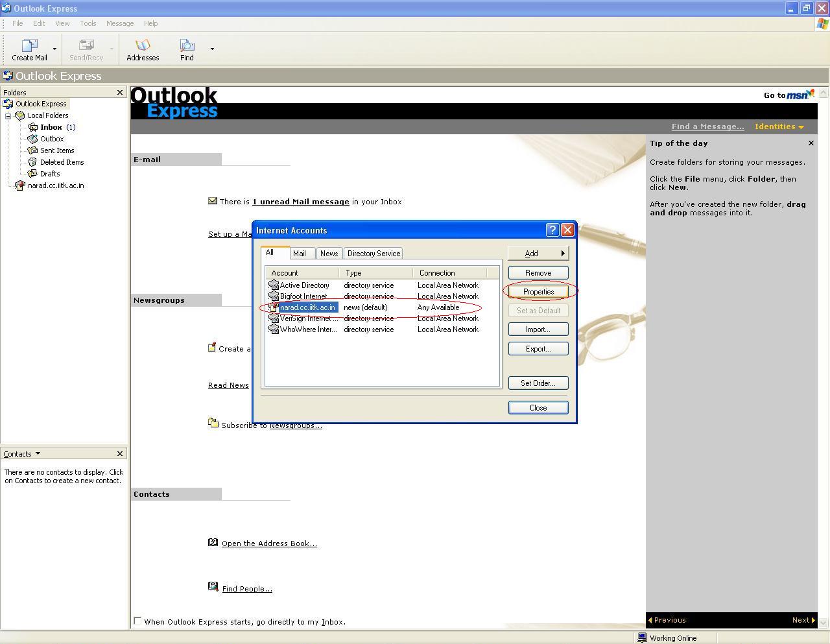Click the Import... button
Viewport: 830px width, 644px height.
pos(538,329)
